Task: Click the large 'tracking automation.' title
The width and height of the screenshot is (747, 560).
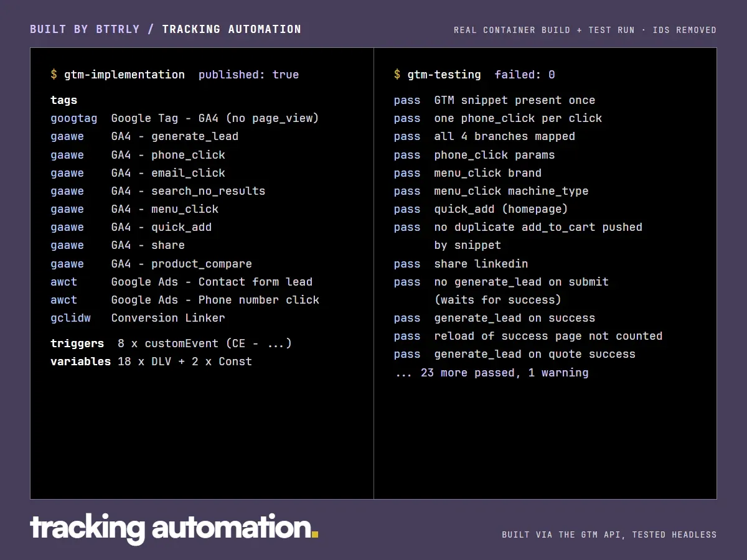Action: (x=174, y=528)
